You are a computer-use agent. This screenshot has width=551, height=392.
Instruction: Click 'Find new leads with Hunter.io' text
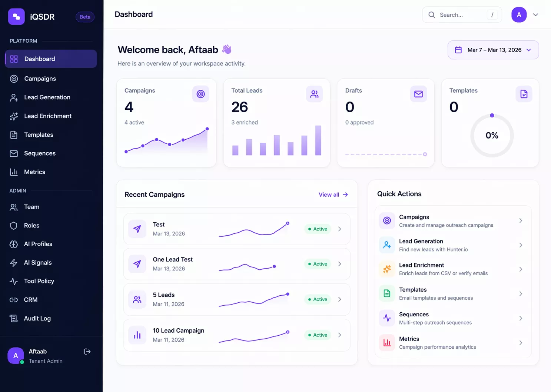(x=433, y=249)
